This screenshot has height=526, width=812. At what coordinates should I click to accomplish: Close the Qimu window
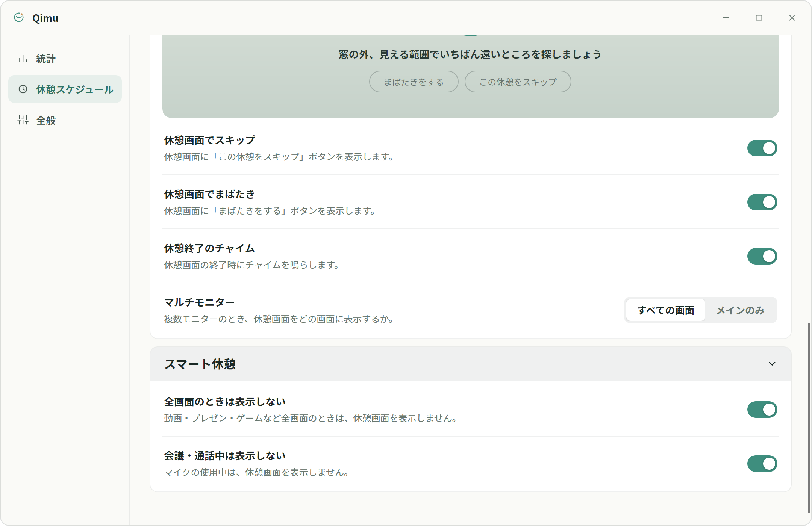tap(792, 18)
